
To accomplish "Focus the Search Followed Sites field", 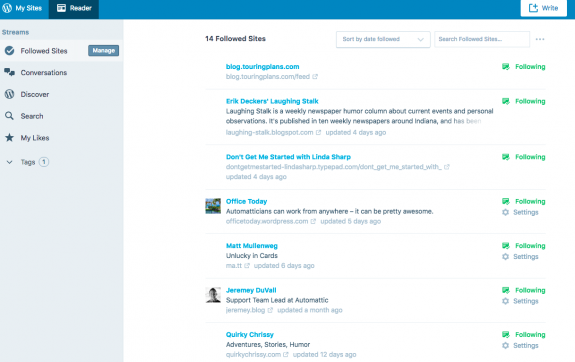I will pos(482,39).
